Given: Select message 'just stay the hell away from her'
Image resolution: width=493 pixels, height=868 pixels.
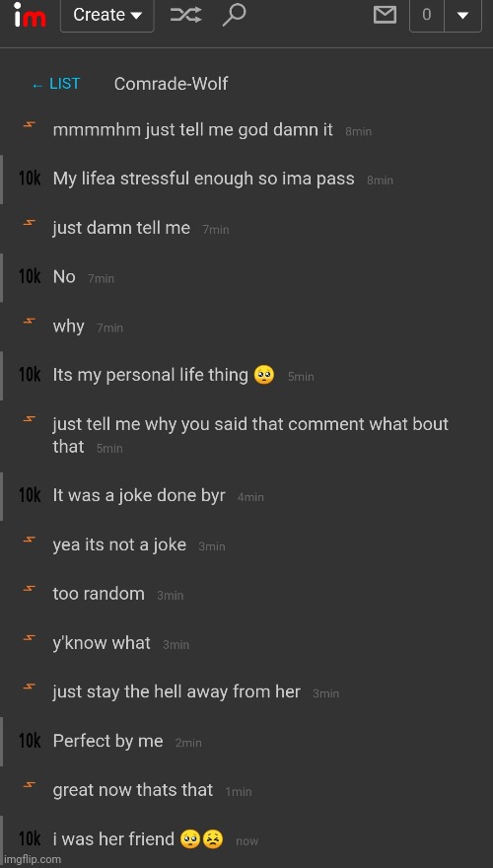Looking at the screenshot, I should (176, 691).
